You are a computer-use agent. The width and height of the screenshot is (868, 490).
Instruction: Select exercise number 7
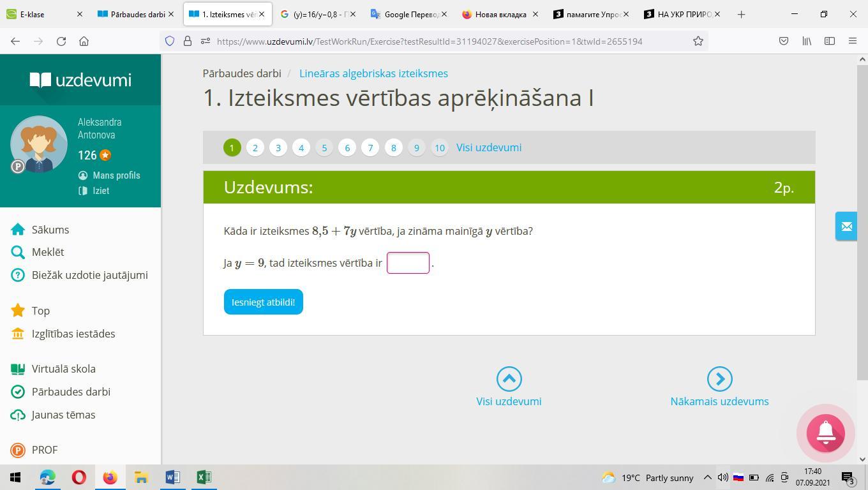coord(370,147)
